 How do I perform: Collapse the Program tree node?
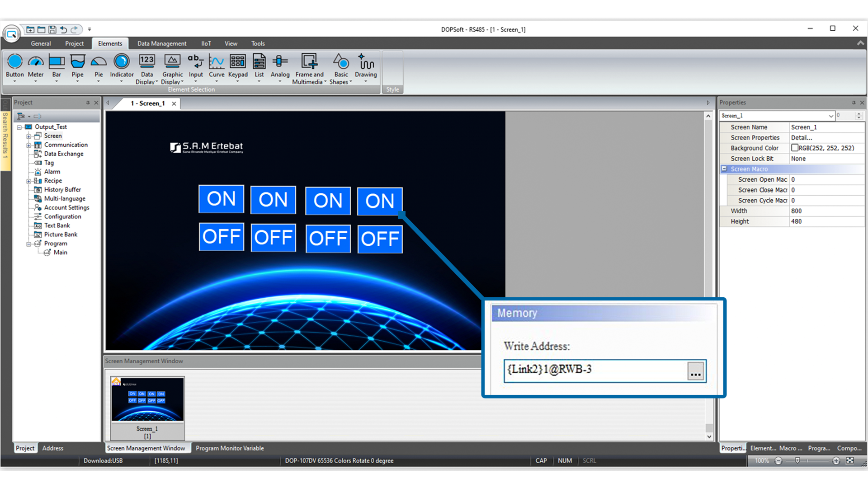point(28,244)
